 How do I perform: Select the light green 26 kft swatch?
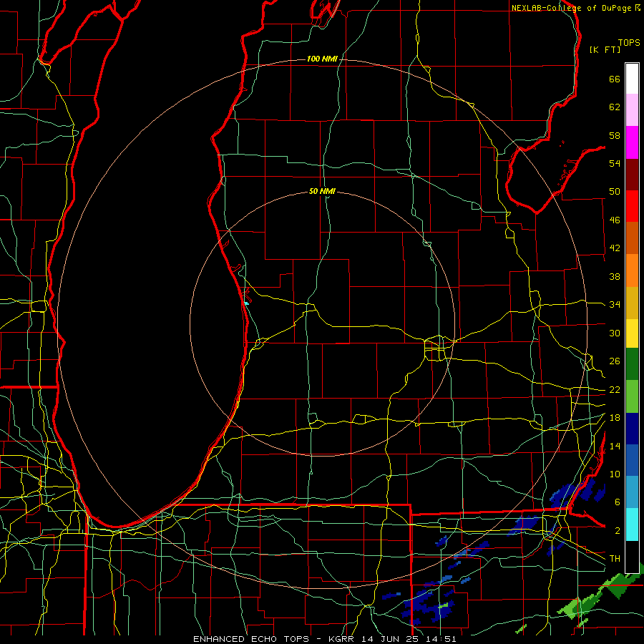pos(632,396)
